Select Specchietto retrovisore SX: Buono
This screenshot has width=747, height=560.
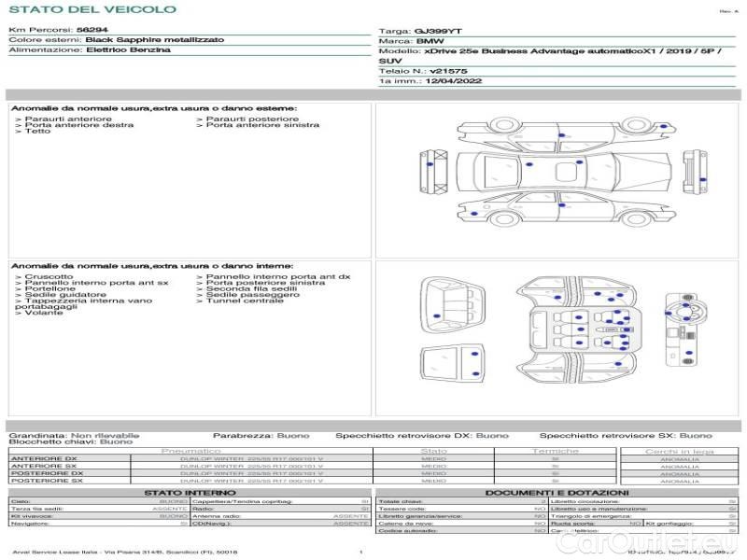(x=626, y=435)
